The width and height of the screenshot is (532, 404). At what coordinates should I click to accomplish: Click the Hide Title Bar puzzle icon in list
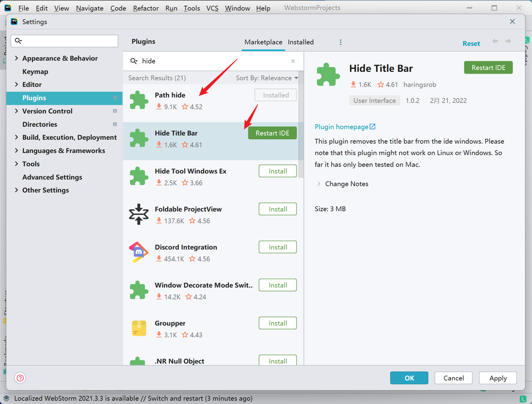[139, 138]
